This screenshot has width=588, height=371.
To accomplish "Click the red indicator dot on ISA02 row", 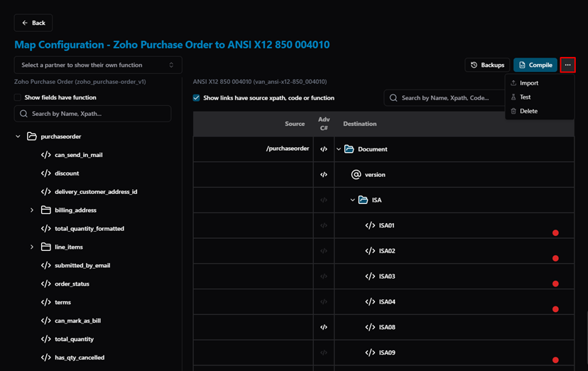I will (x=555, y=259).
